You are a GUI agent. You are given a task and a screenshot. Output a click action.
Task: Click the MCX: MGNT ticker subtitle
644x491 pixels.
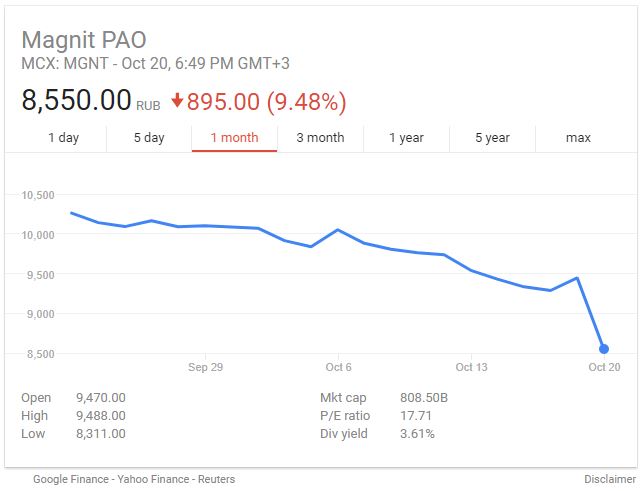(64, 64)
